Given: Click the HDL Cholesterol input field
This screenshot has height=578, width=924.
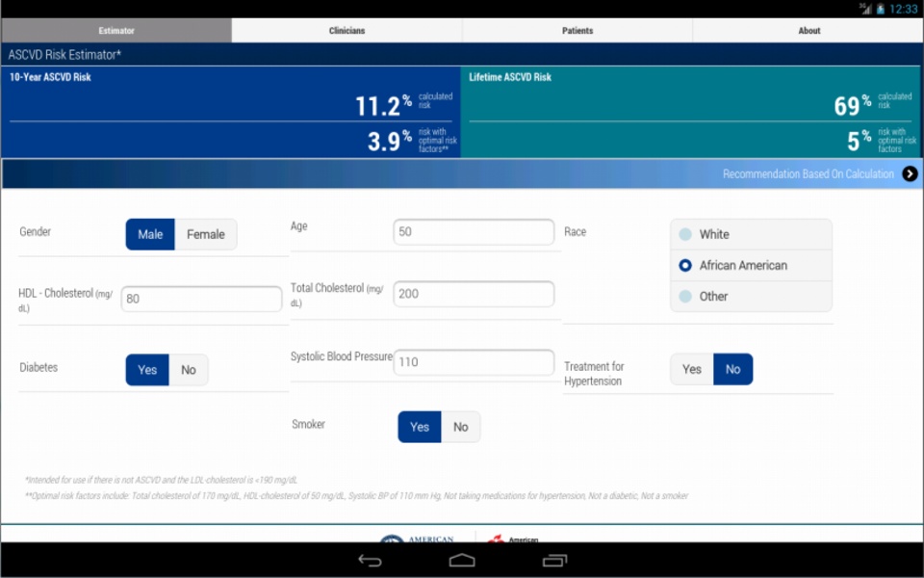Looking at the screenshot, I should pyautogui.click(x=201, y=299).
